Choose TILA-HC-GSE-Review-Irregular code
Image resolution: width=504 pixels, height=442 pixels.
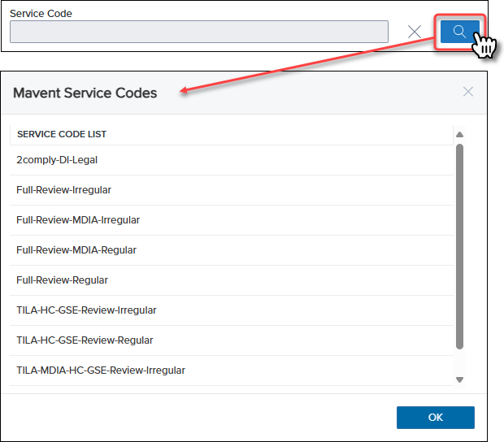pyautogui.click(x=232, y=310)
